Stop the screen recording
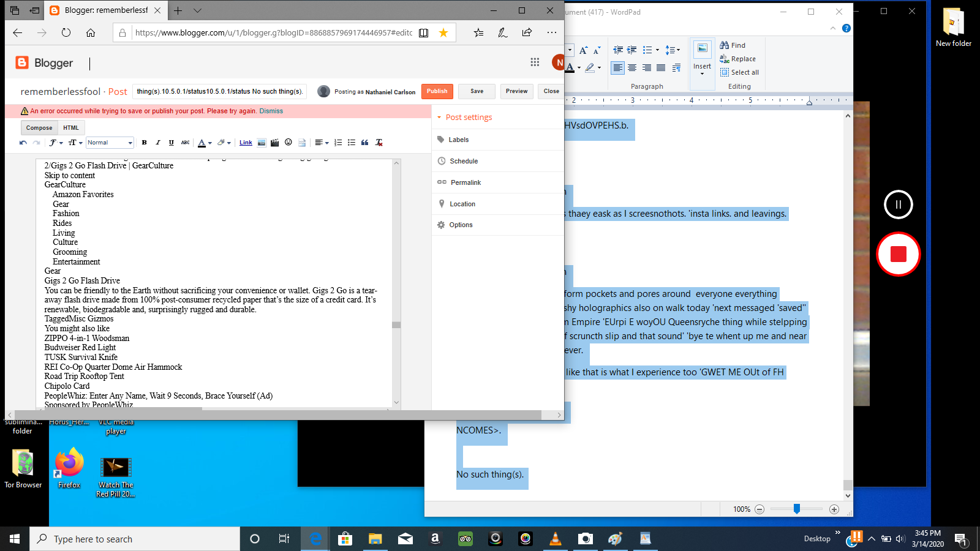 [899, 254]
